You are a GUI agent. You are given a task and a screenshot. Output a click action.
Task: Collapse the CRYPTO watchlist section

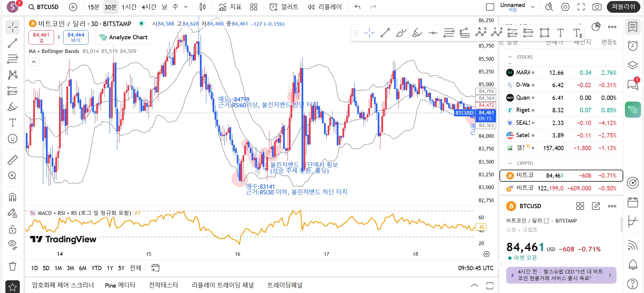coord(510,163)
